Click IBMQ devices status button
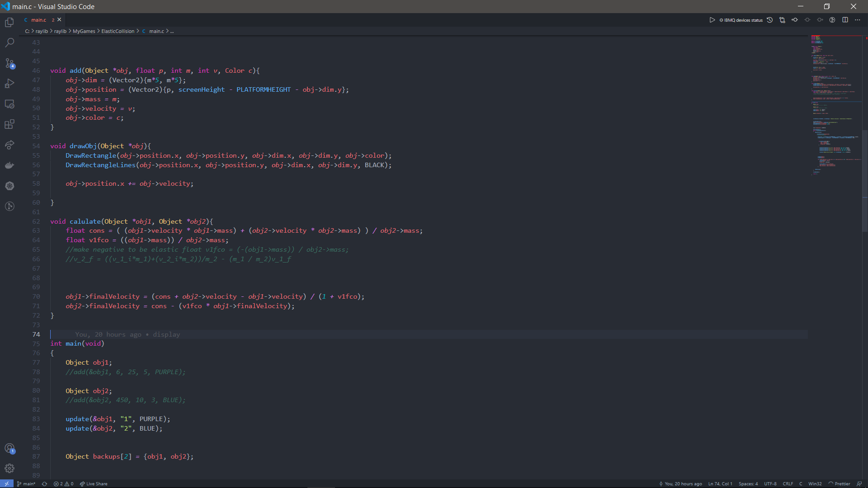The height and width of the screenshot is (488, 868). (x=741, y=20)
